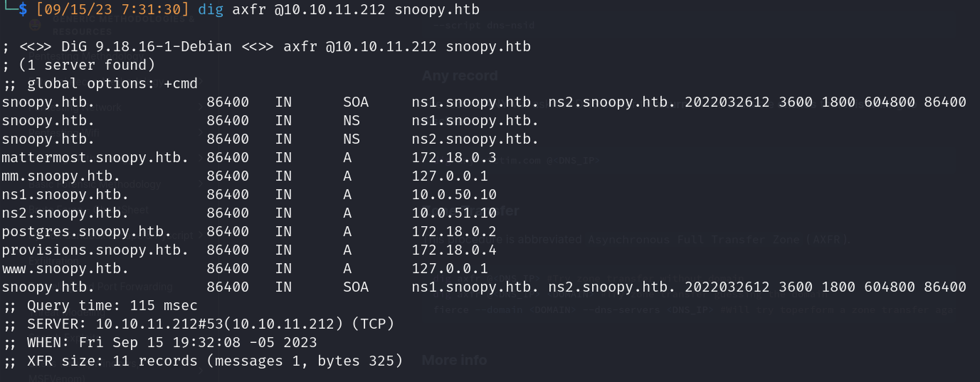Select the mm.snoopy.htb record name
This screenshot has height=382, width=980.
(x=60, y=176)
